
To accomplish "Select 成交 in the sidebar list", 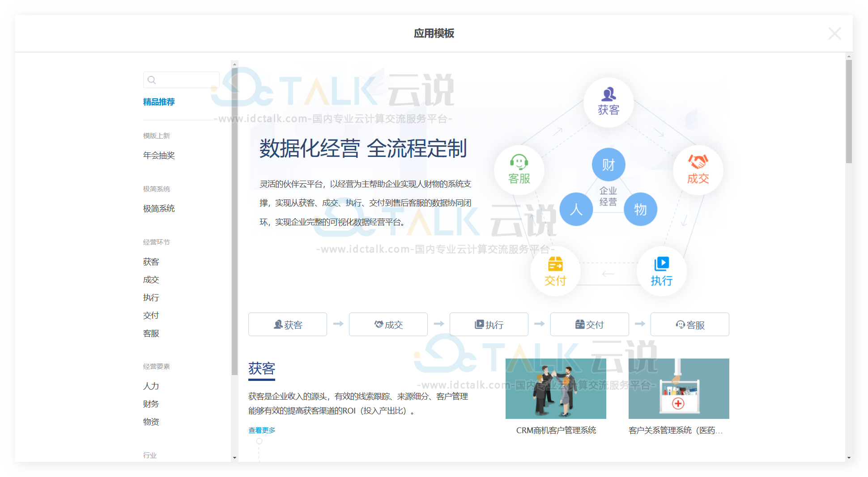I will click(151, 279).
